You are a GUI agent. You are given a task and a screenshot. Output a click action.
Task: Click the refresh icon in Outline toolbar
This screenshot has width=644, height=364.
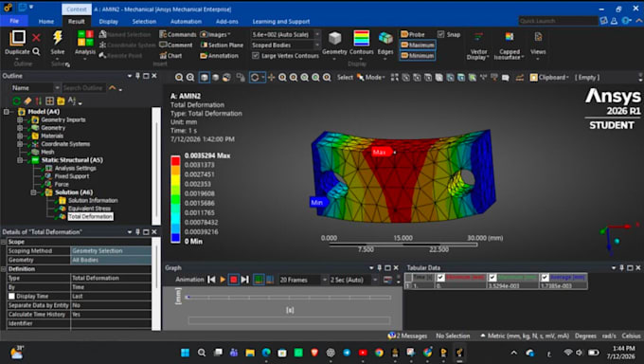(x=16, y=100)
